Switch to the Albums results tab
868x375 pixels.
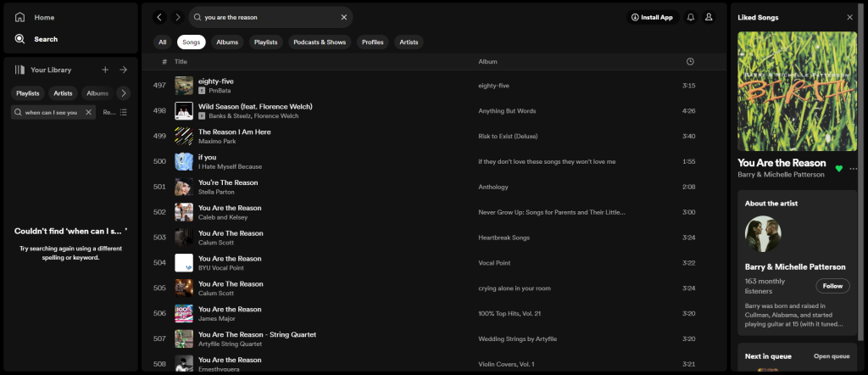227,42
